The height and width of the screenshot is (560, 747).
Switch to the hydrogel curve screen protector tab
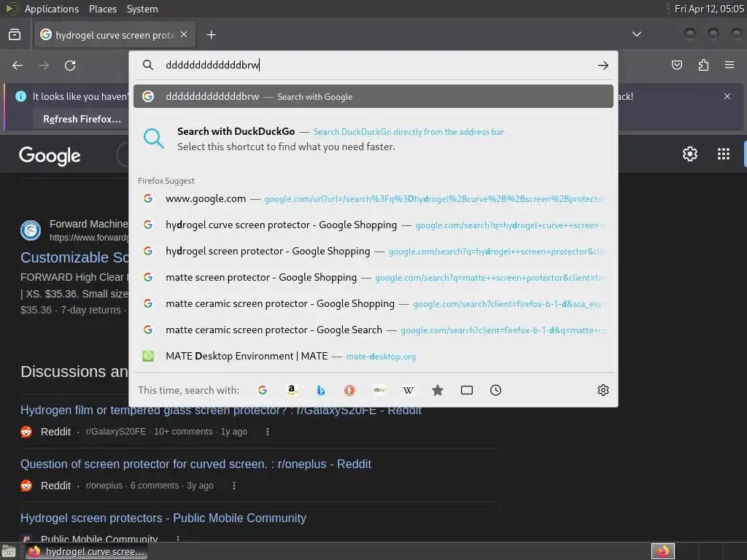115,35
